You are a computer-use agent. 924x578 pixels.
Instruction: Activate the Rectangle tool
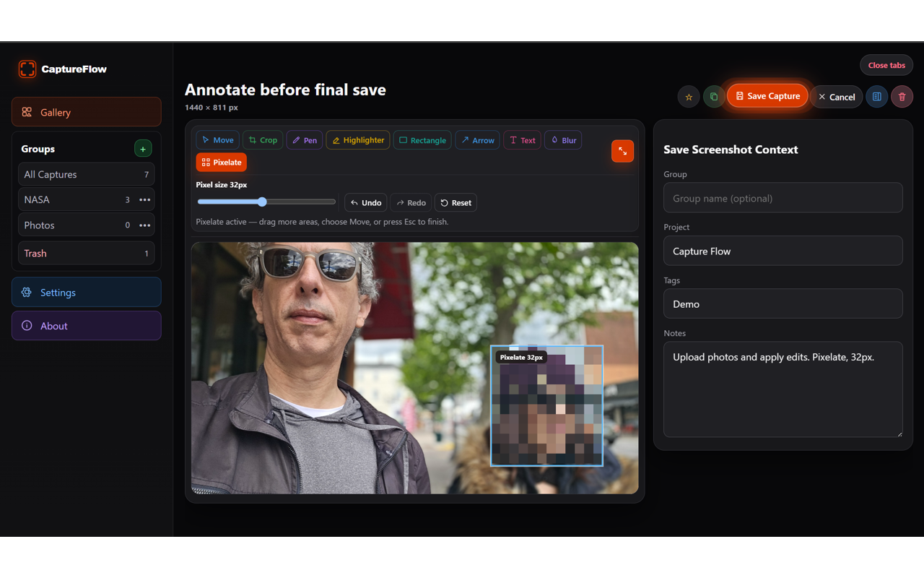click(422, 140)
